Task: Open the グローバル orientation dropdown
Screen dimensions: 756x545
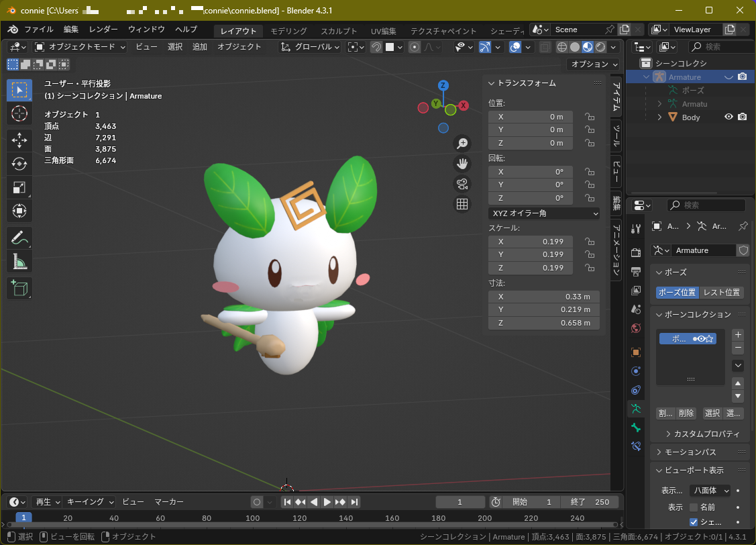Action: click(310, 47)
